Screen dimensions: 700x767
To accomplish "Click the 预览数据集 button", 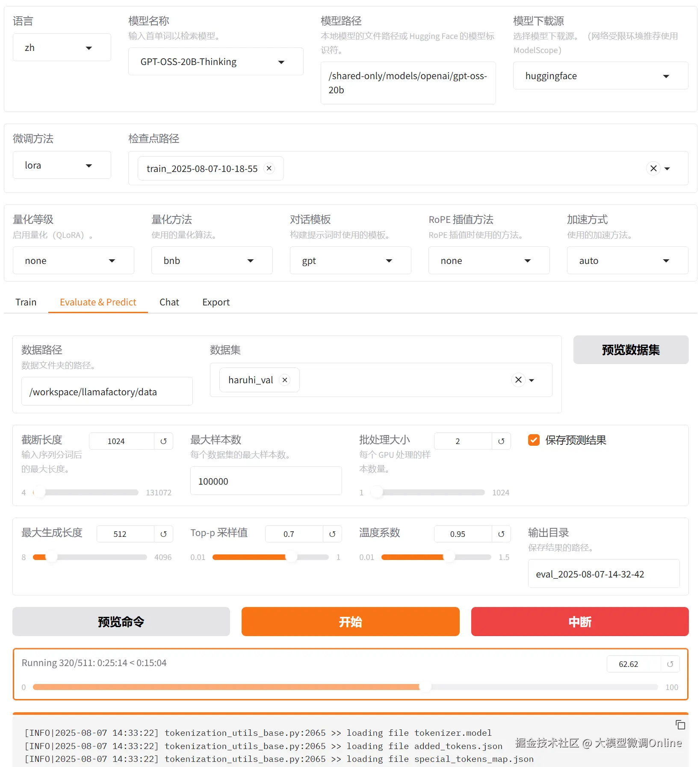I will 631,350.
